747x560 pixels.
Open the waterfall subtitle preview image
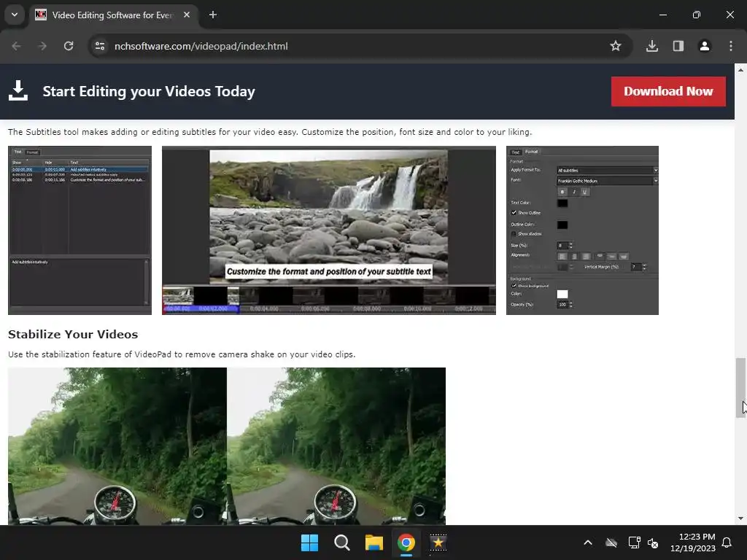(329, 230)
